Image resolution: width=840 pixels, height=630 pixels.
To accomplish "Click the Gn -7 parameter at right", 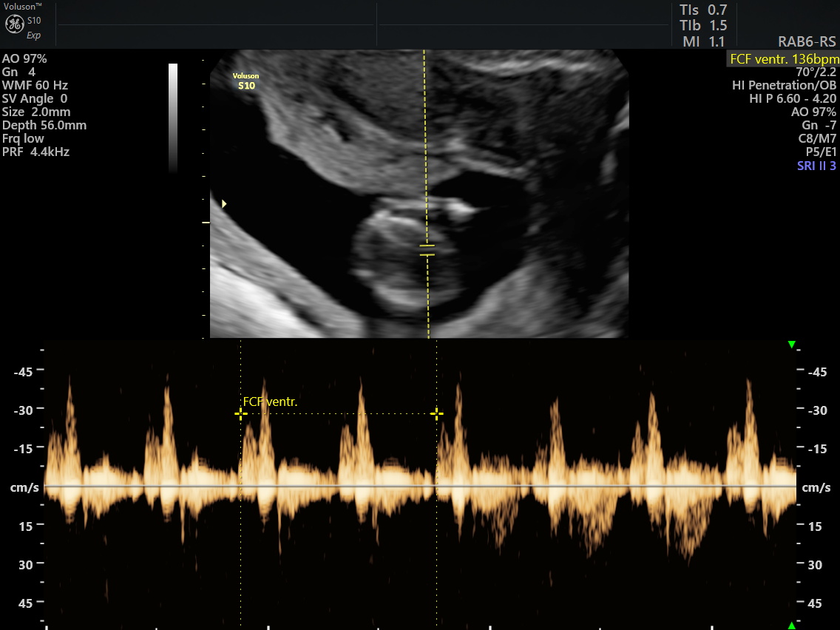I will (819, 126).
